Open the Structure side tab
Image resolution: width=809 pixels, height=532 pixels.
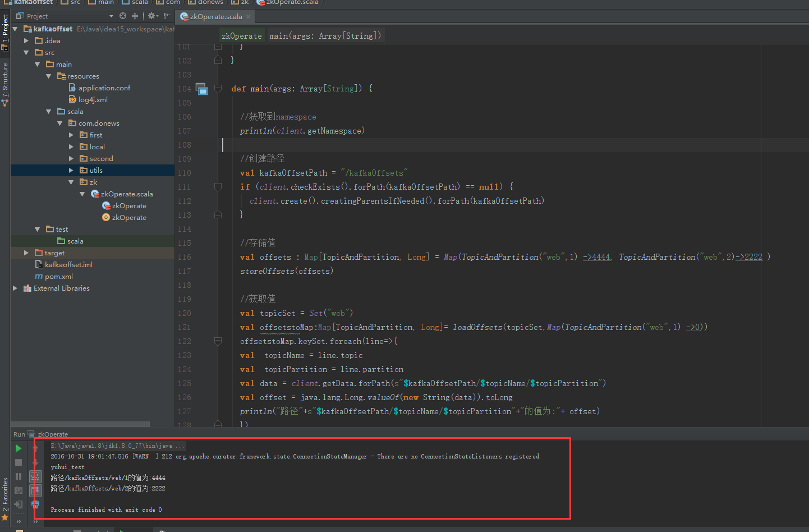[5, 84]
